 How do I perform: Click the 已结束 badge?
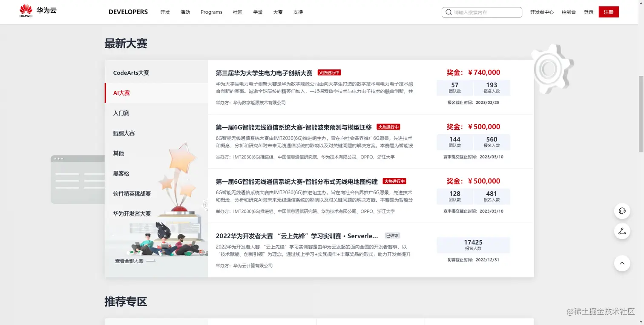392,236
